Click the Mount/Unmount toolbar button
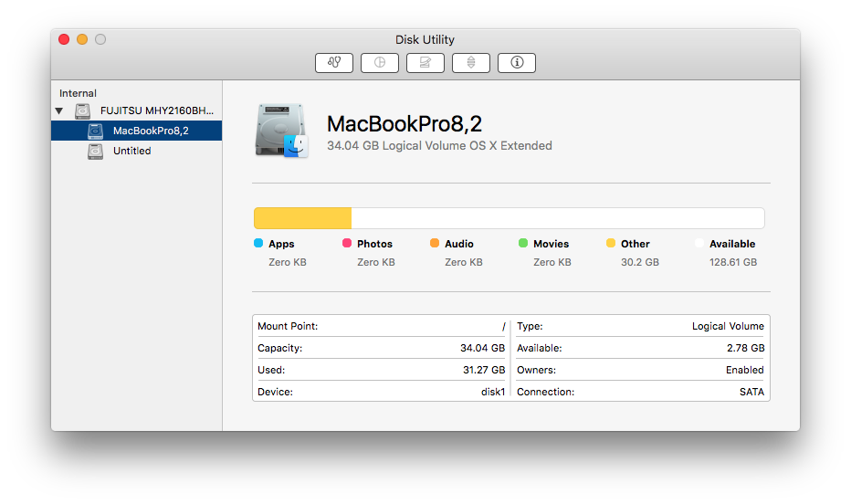Image resolution: width=851 pixels, height=504 pixels. point(470,62)
